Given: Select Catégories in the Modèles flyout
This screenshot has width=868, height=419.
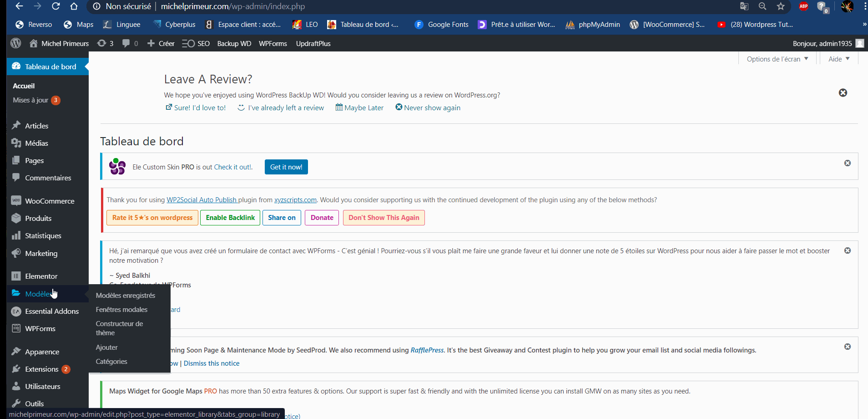Looking at the screenshot, I should pos(111,361).
